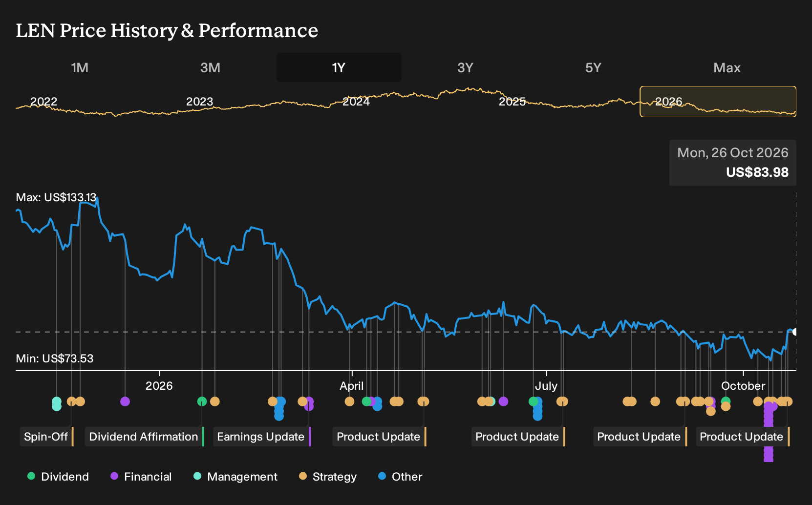Toggle the Financial legend filter
The height and width of the screenshot is (505, 812).
point(141,477)
